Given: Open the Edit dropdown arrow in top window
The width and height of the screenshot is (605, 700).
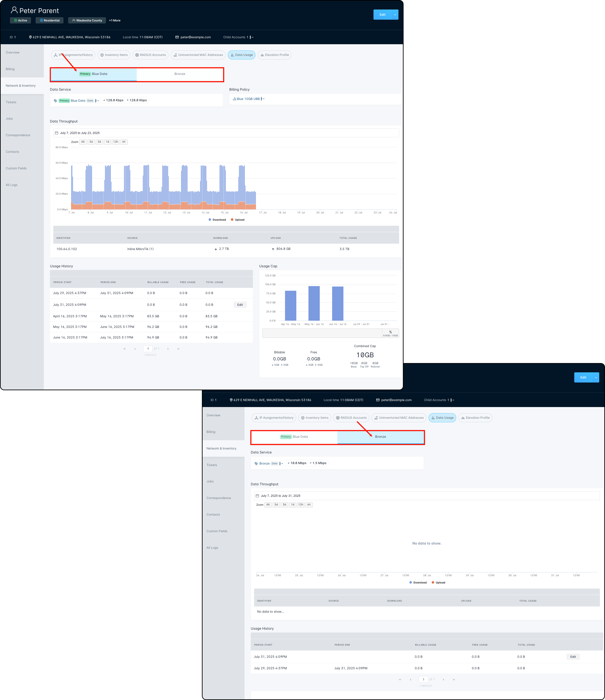Looking at the screenshot, I should point(395,15).
